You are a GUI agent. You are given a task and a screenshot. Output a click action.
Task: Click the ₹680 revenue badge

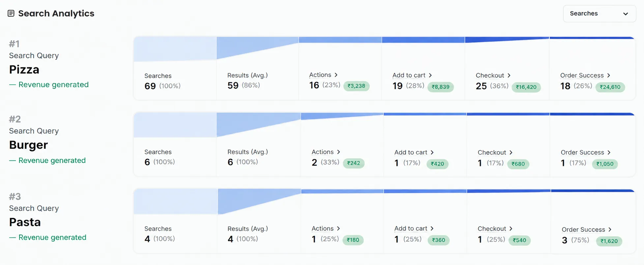coord(518,164)
